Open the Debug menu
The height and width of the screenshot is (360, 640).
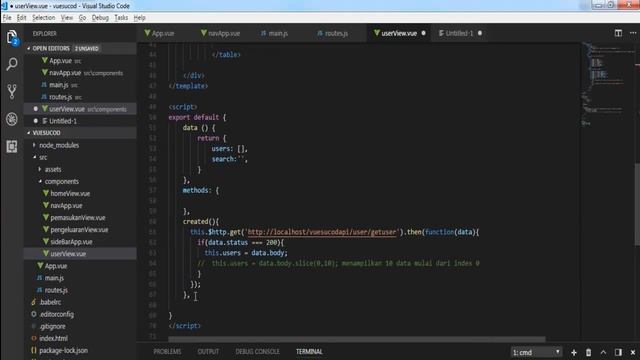tap(100, 18)
